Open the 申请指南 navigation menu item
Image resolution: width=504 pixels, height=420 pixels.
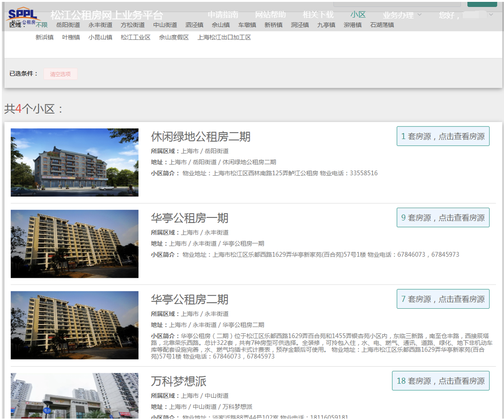(x=223, y=15)
